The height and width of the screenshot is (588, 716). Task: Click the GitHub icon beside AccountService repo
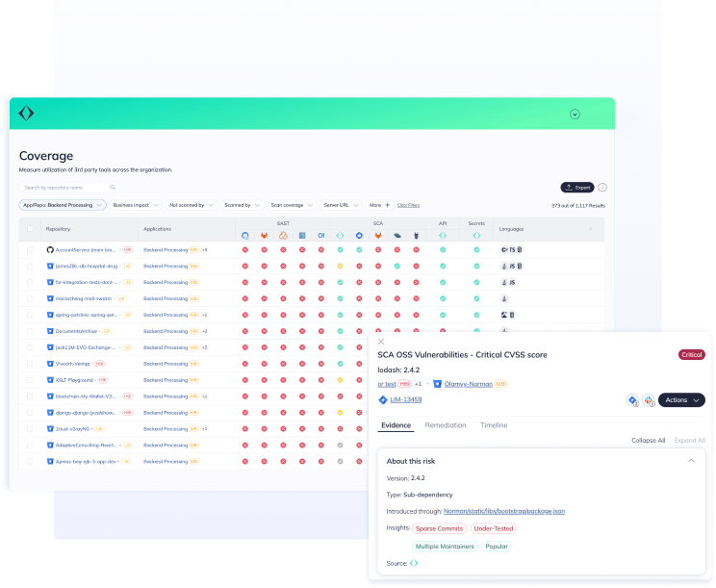pos(50,249)
